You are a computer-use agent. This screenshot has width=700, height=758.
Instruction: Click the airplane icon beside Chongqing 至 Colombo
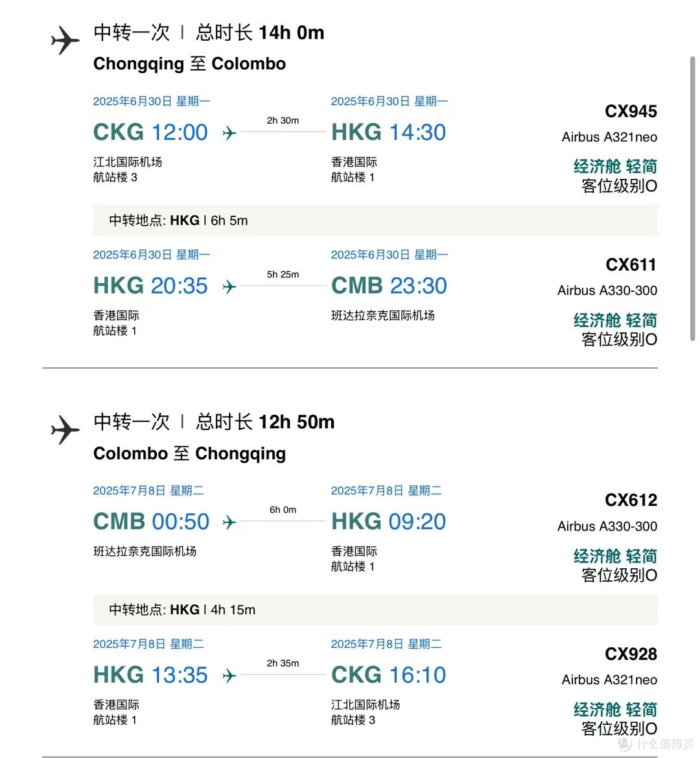click(64, 41)
